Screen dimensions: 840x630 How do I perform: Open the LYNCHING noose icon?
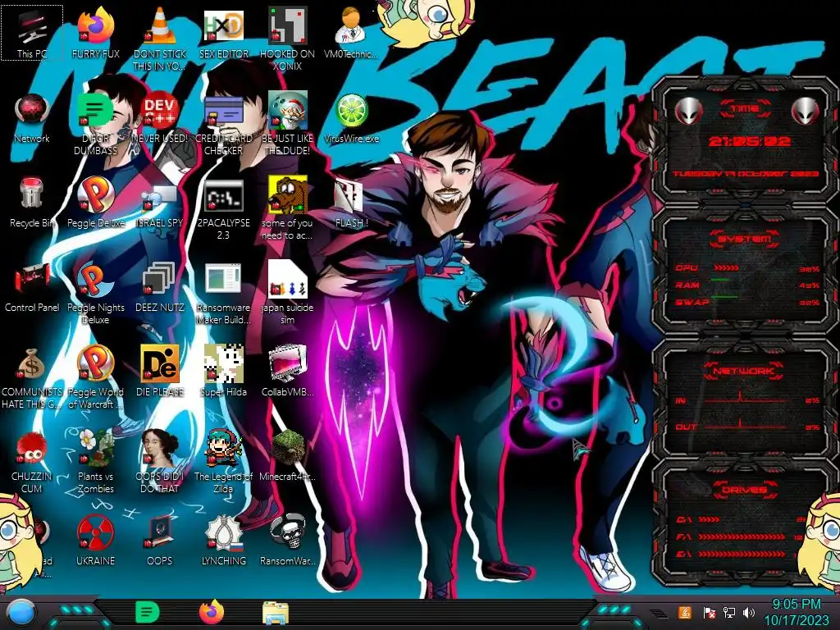pos(223,541)
